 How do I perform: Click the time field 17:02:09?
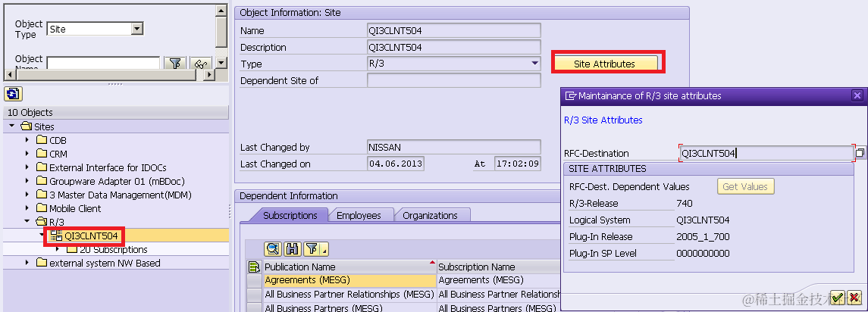517,164
